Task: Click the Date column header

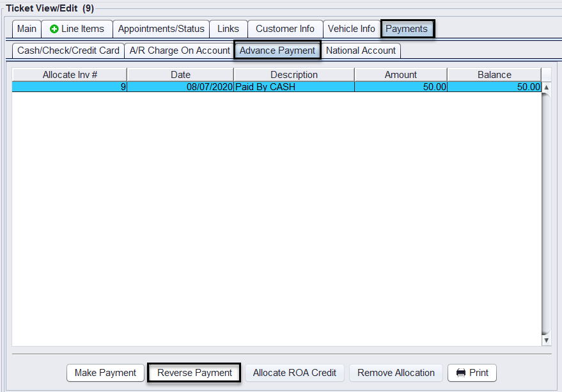Action: point(180,75)
